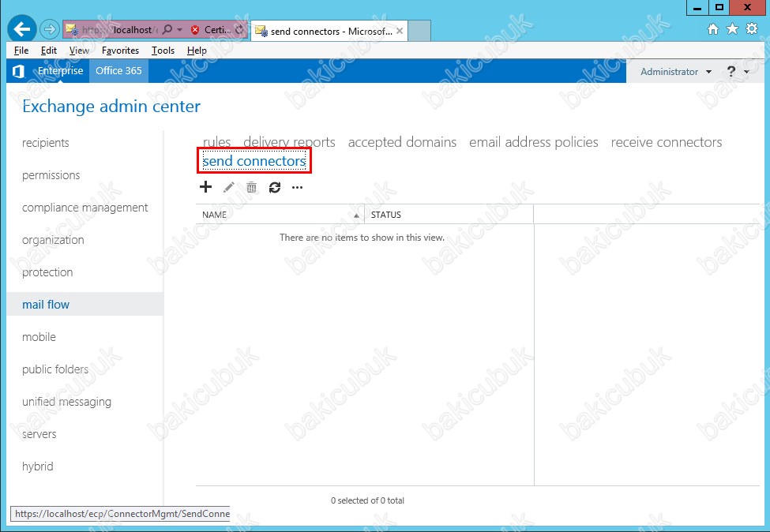
Task: Sort by the STATUS column header
Action: [449, 215]
